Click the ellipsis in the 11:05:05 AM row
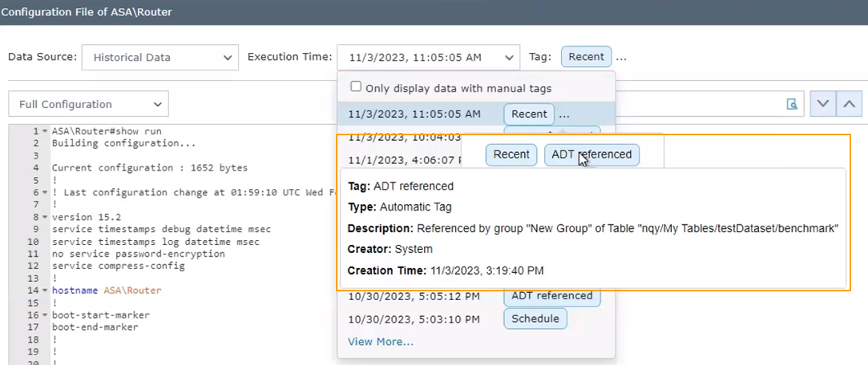 click(564, 114)
